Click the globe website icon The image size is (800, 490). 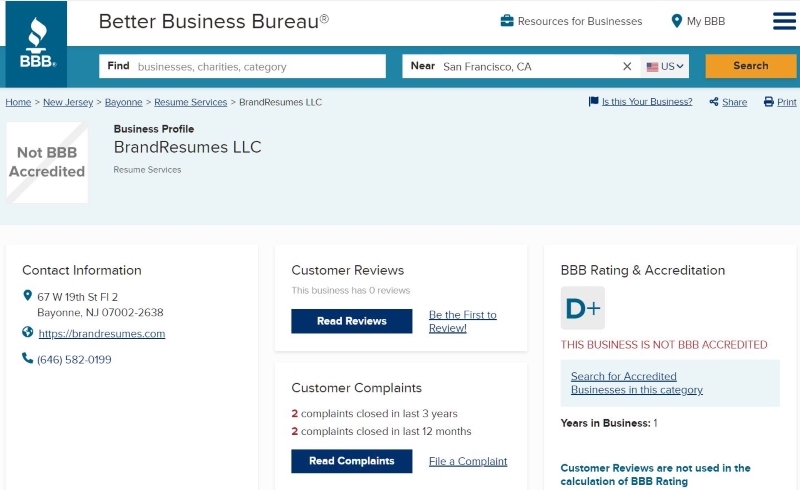[x=28, y=332]
